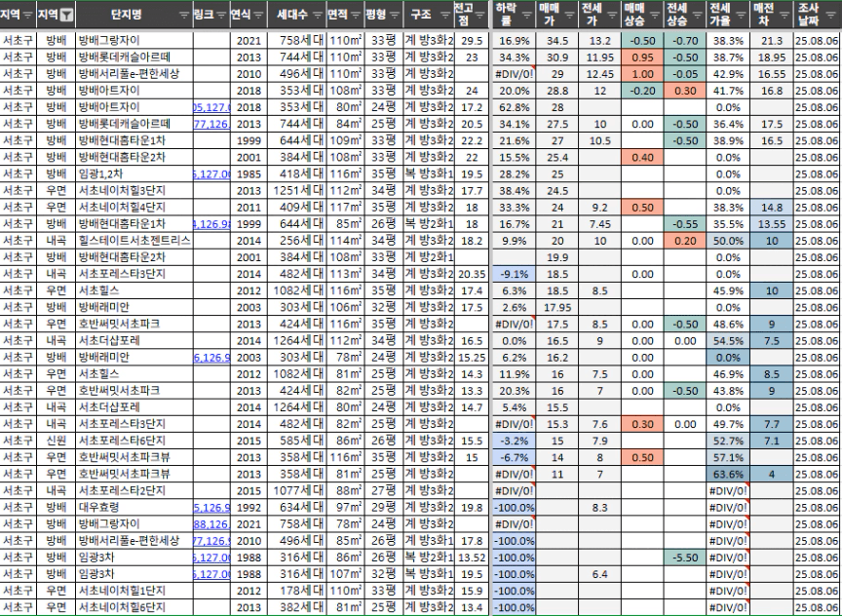The image size is (842, 616).
Task: Click the year cell 1985
Action: coord(249,174)
